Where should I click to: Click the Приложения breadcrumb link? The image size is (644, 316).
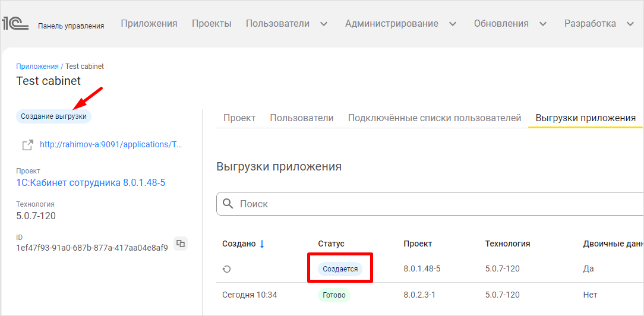[37, 66]
